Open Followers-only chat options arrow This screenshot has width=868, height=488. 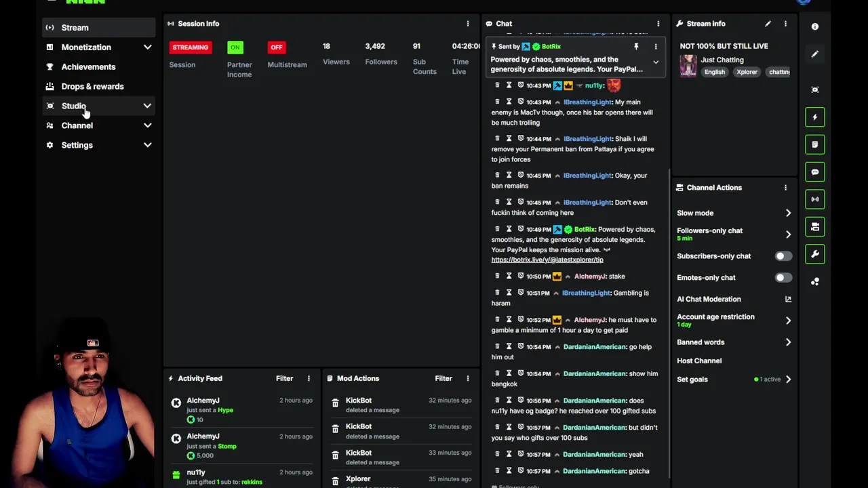[788, 235]
